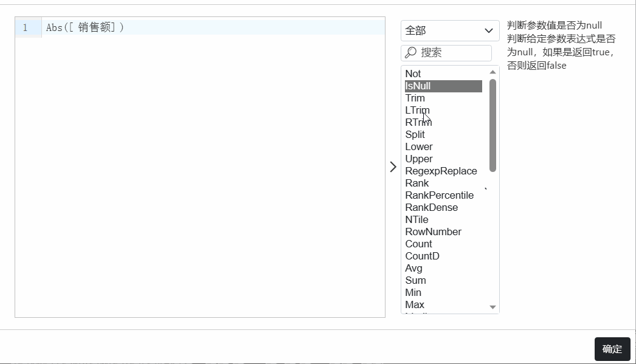Click the function list scrollbar thumb

click(493, 126)
